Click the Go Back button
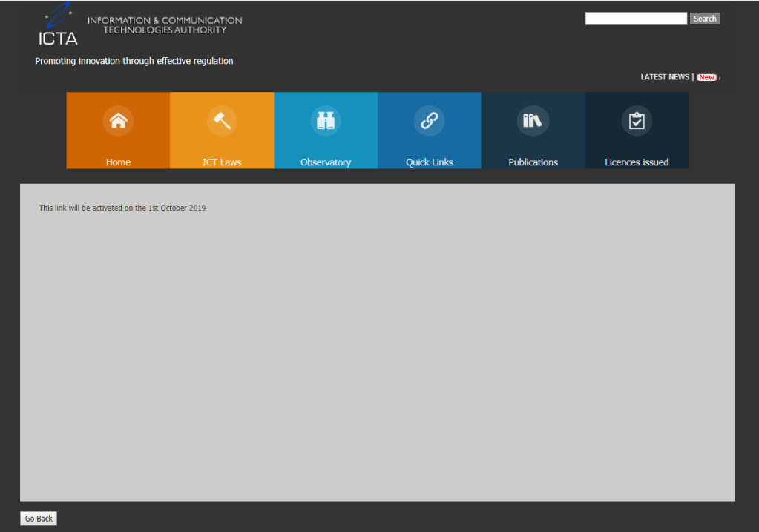Image resolution: width=759 pixels, height=532 pixels. [39, 519]
